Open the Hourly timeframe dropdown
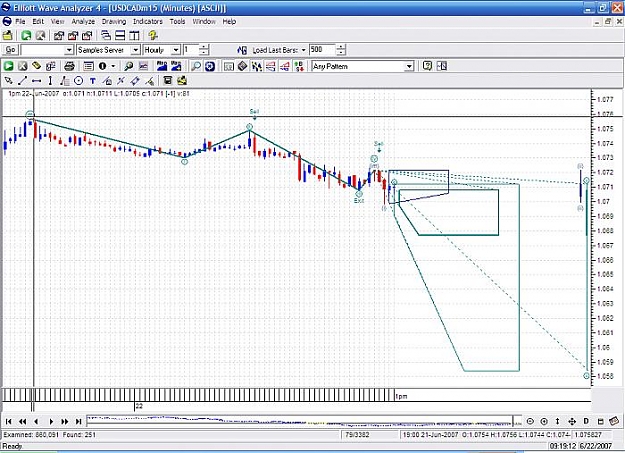The width and height of the screenshot is (625, 453). point(176,50)
